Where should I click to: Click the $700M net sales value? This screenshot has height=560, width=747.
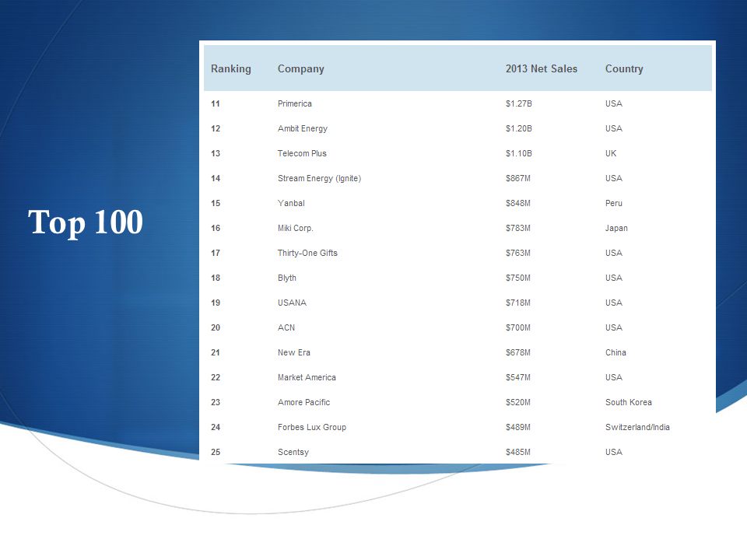pyautogui.click(x=518, y=327)
